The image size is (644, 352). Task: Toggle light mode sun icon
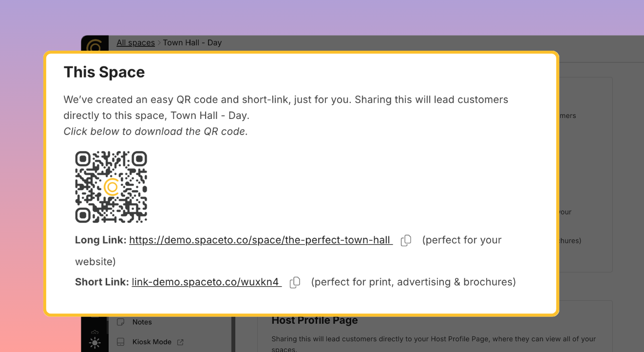click(x=95, y=343)
